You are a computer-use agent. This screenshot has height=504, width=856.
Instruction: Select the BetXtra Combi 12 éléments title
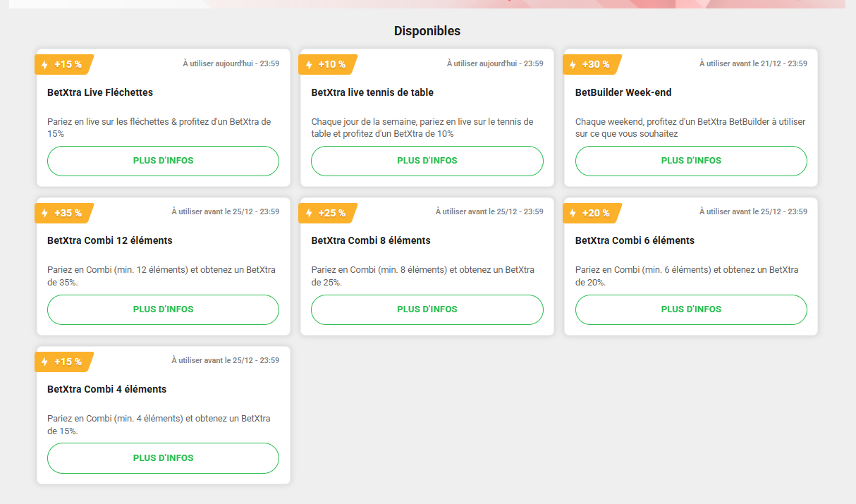point(110,240)
